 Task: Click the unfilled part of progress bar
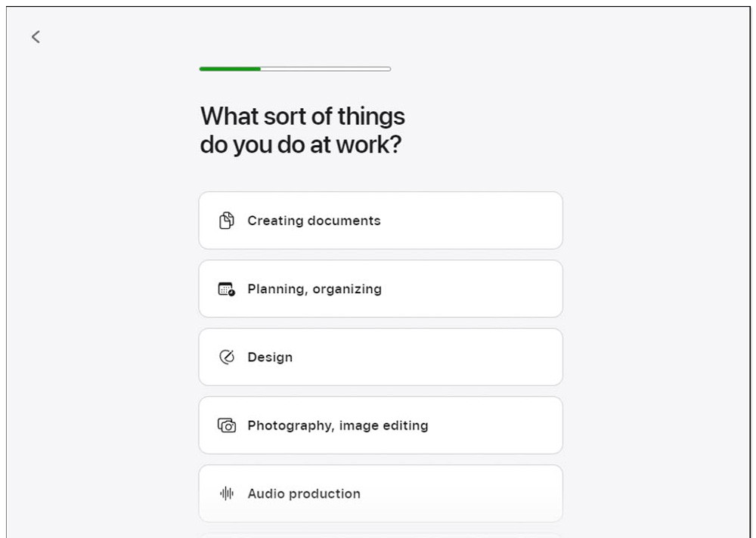click(x=325, y=69)
